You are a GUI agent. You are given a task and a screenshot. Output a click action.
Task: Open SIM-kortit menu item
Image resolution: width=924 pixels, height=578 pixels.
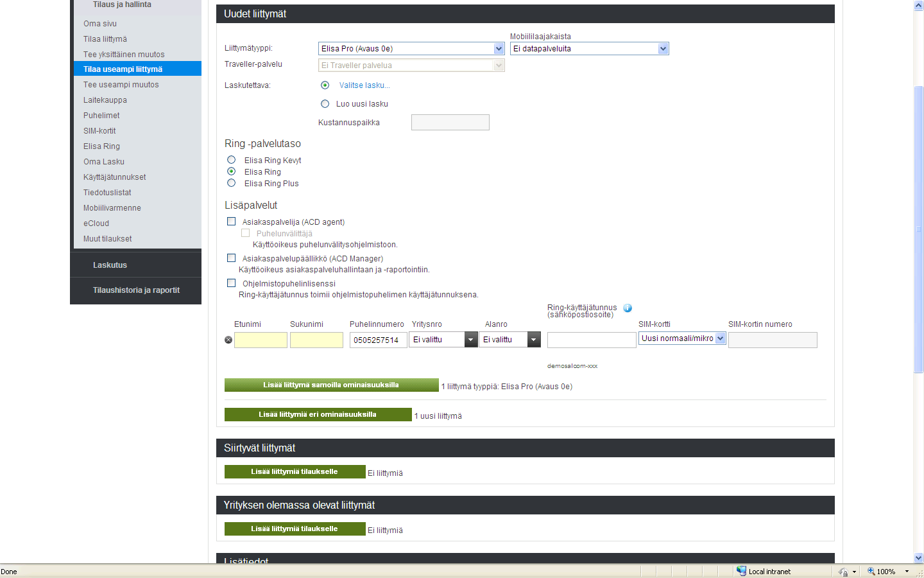click(x=99, y=131)
